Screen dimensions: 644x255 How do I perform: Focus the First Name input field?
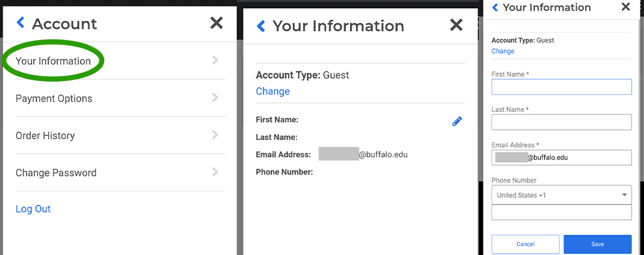pyautogui.click(x=562, y=87)
